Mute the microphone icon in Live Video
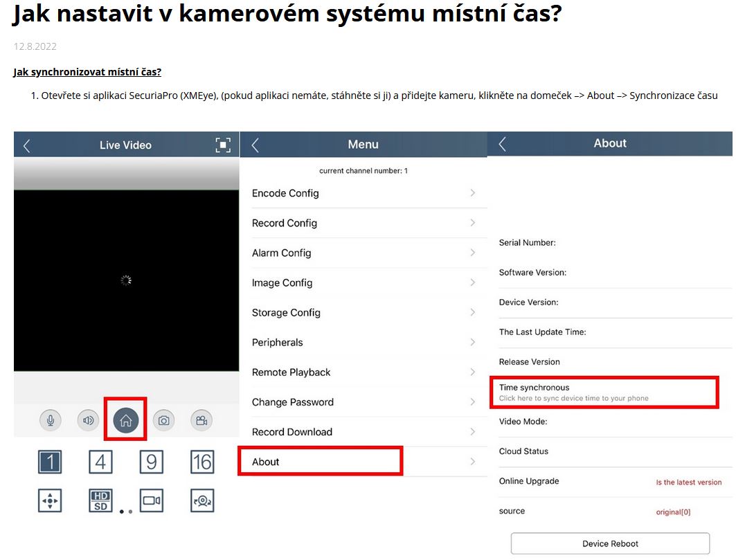The width and height of the screenshot is (736, 560). (x=50, y=419)
